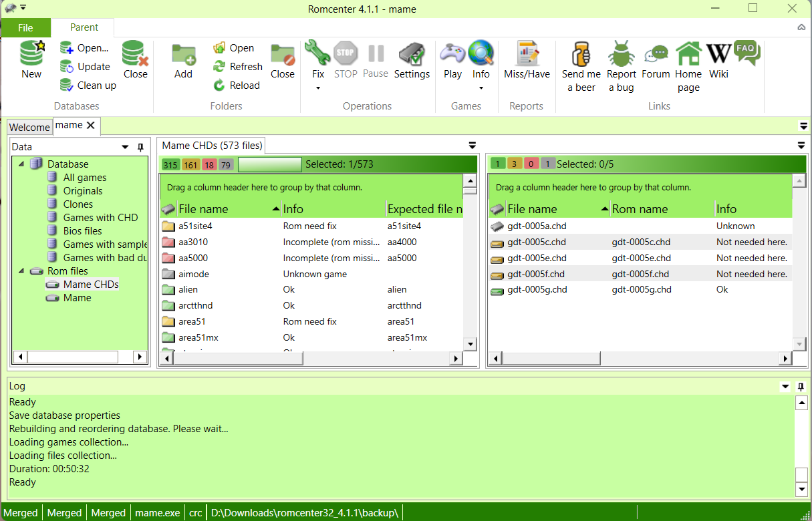812x521 pixels.
Task: Switch to the Welcome tab
Action: 29,127
